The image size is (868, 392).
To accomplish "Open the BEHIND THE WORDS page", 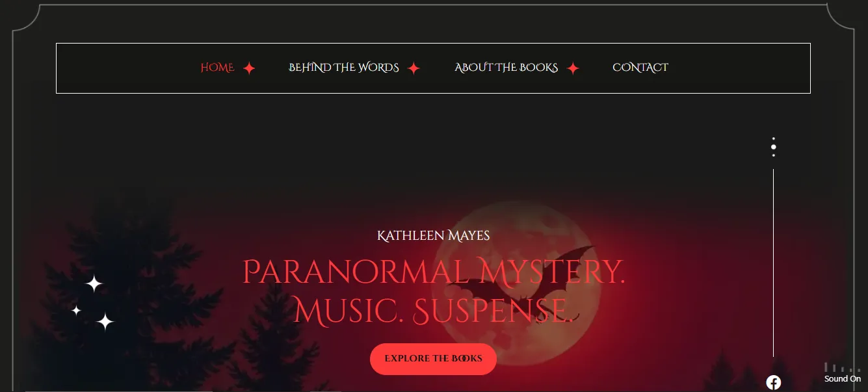I will click(x=344, y=68).
